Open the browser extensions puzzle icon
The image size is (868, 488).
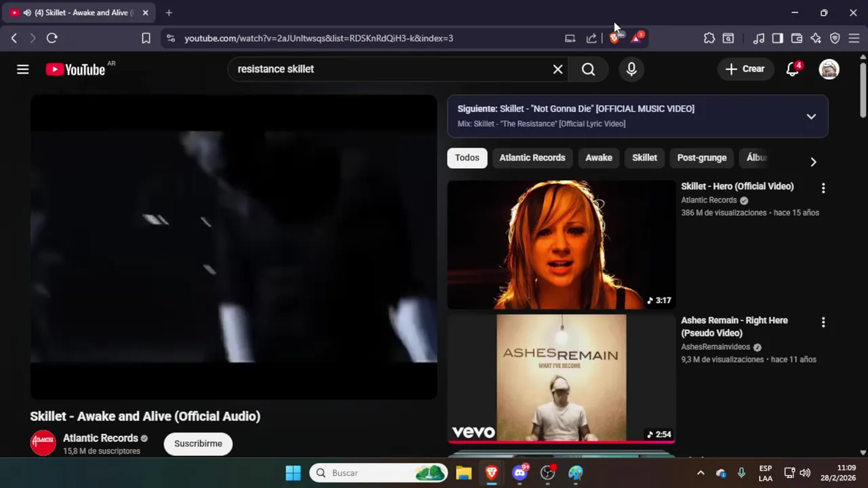(x=709, y=39)
